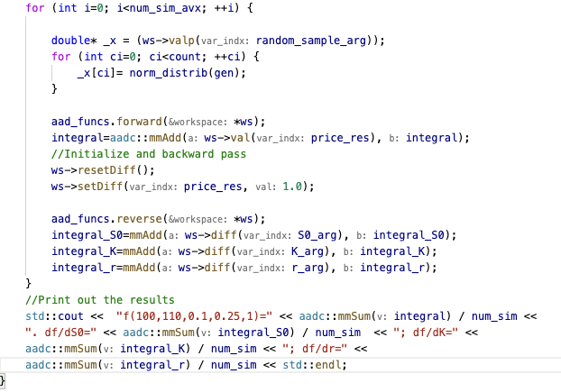Click the "//Print out the results" comment
Viewport: 561px width, 392px height.
(100, 300)
